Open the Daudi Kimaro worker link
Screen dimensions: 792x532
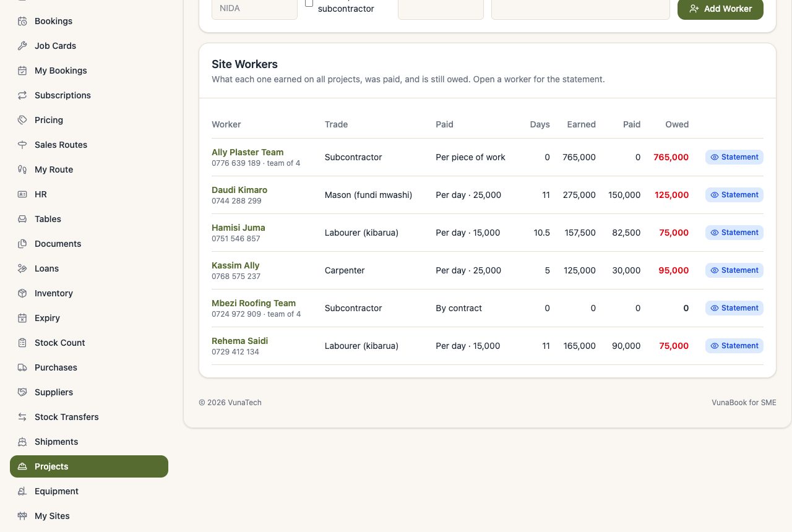pyautogui.click(x=239, y=190)
